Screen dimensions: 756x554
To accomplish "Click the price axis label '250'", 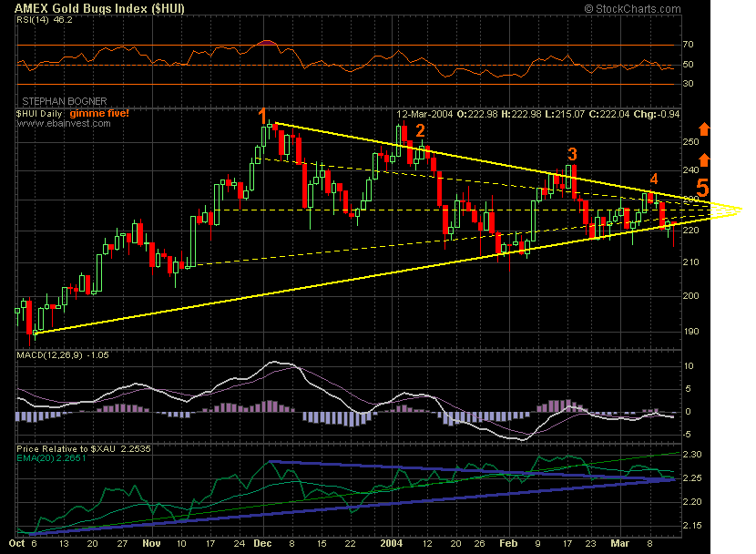I will coord(691,142).
